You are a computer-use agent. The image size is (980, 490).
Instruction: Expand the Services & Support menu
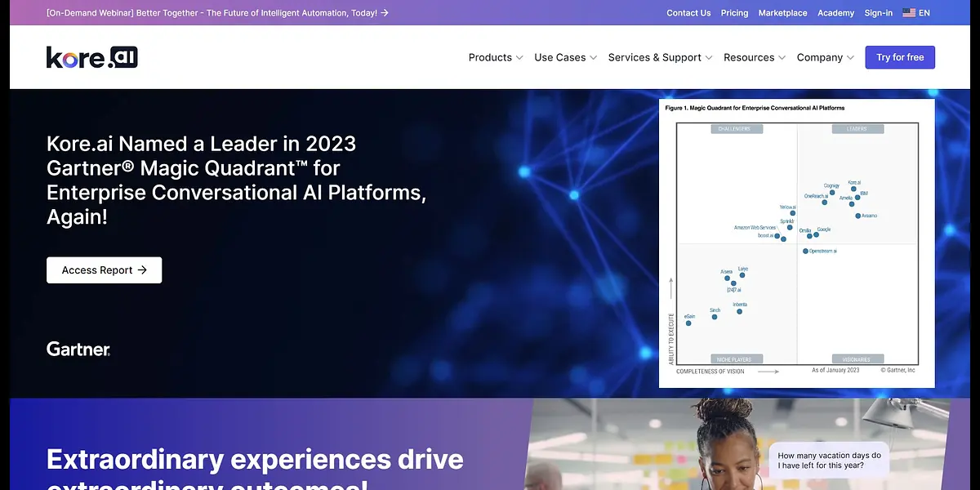660,57
